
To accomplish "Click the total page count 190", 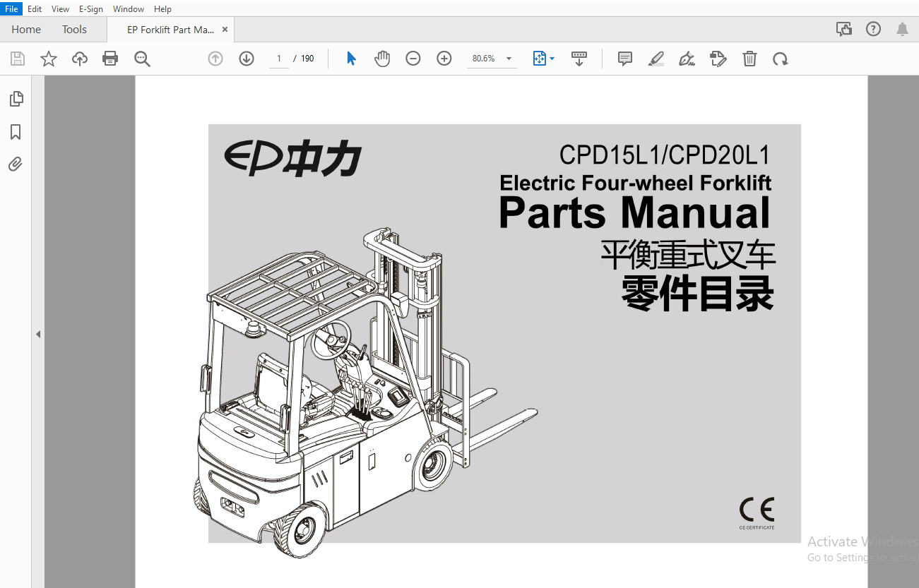I will click(x=307, y=59).
